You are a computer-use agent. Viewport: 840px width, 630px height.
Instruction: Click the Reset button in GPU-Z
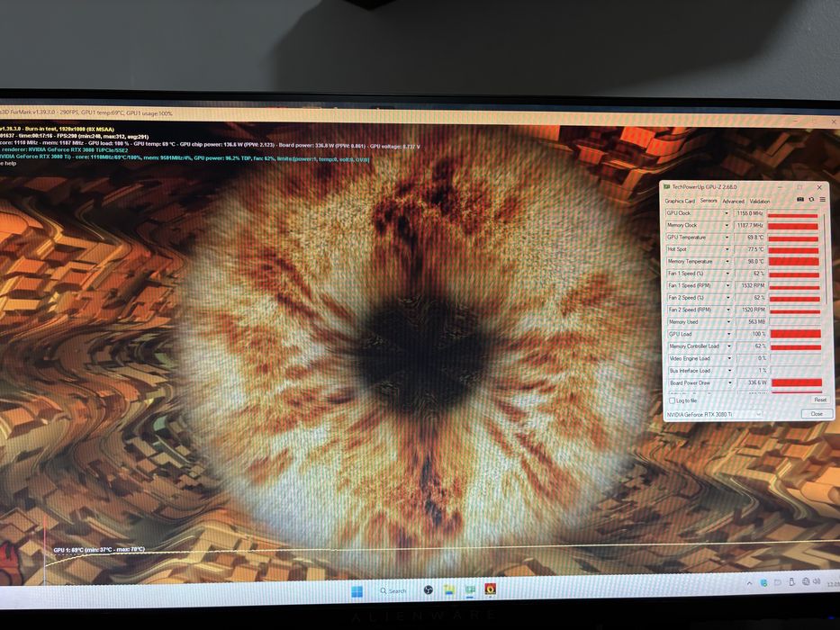[x=819, y=400]
